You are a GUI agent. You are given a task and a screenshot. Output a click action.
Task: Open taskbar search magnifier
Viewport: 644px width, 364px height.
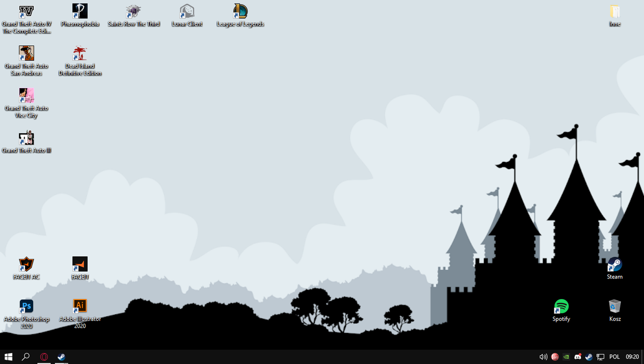pyautogui.click(x=26, y=357)
